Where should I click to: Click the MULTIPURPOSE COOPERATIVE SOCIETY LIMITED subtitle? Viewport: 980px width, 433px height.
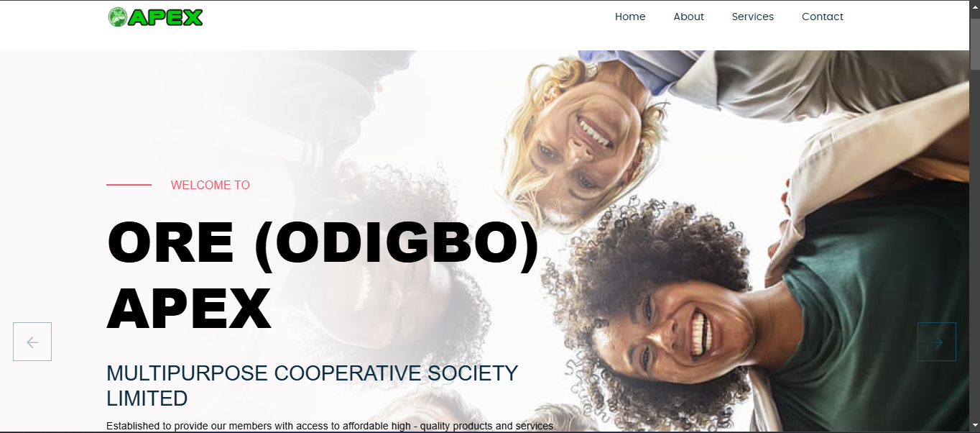[x=312, y=386]
